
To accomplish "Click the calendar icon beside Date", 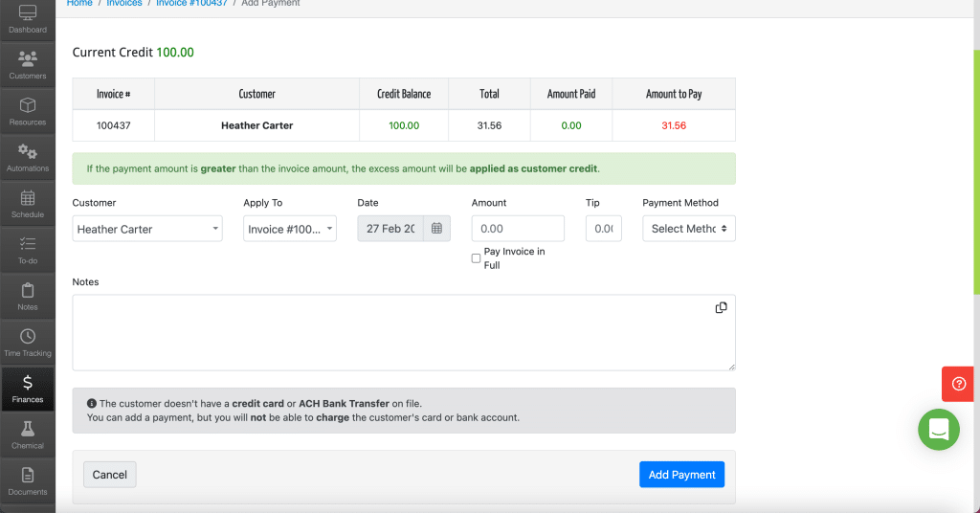I will click(436, 229).
